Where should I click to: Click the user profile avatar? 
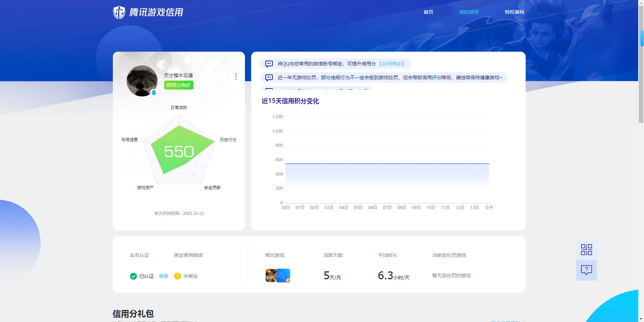[x=142, y=81]
